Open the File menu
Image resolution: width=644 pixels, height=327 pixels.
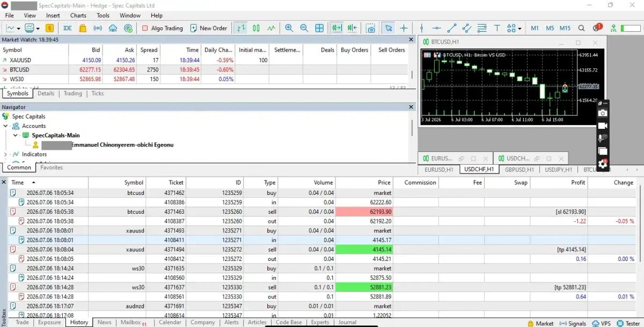pyautogui.click(x=10, y=16)
